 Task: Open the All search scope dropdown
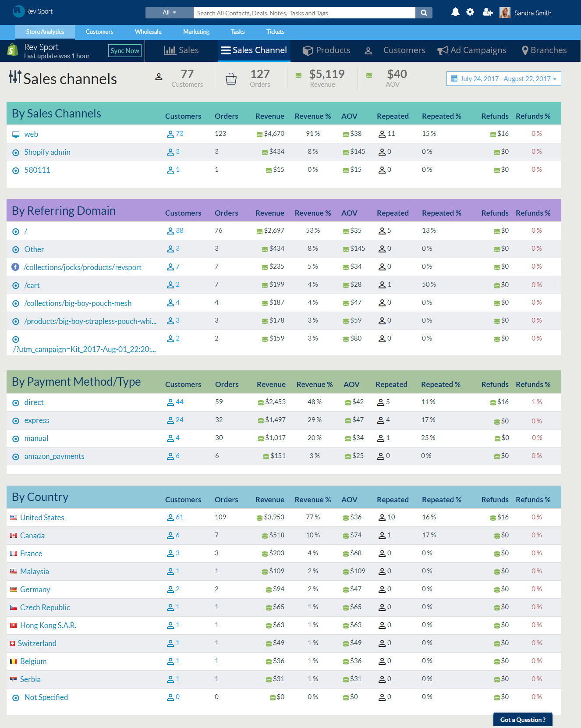169,13
